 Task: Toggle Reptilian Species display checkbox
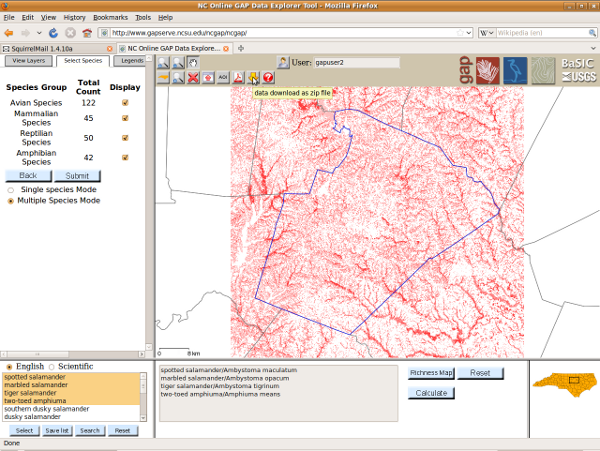pyautogui.click(x=125, y=138)
